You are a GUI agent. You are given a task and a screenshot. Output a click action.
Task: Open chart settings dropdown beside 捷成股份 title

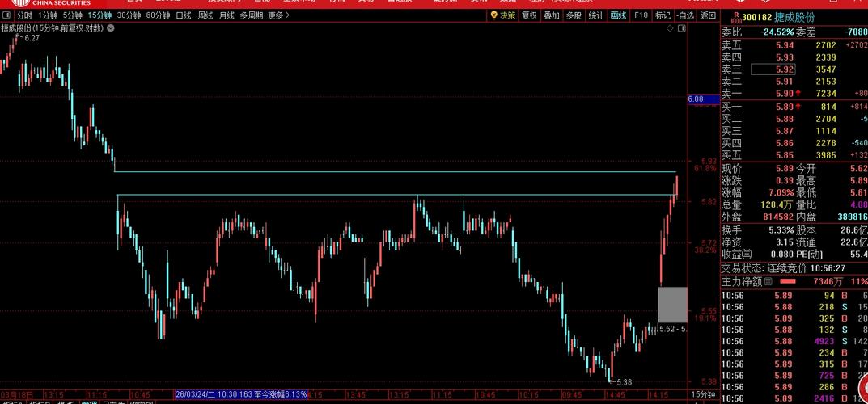(x=110, y=27)
